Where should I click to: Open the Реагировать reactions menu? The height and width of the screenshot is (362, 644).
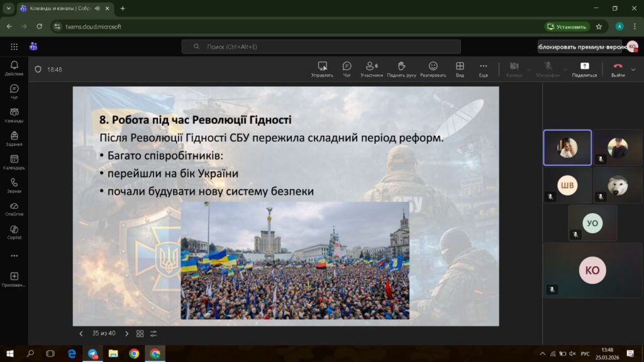coord(433,69)
